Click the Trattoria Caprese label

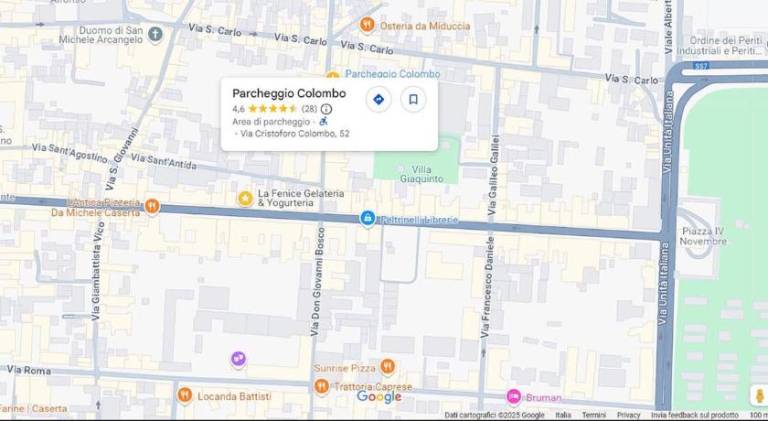[373, 386]
